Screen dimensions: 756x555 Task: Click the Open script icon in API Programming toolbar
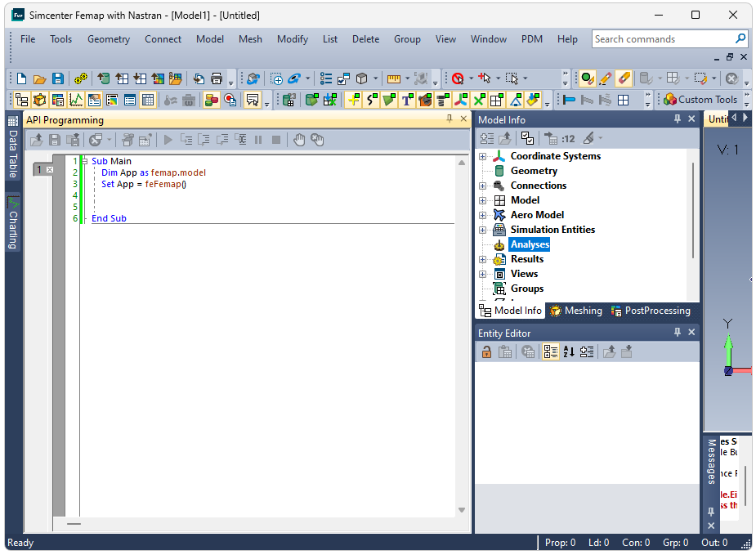[37, 140]
